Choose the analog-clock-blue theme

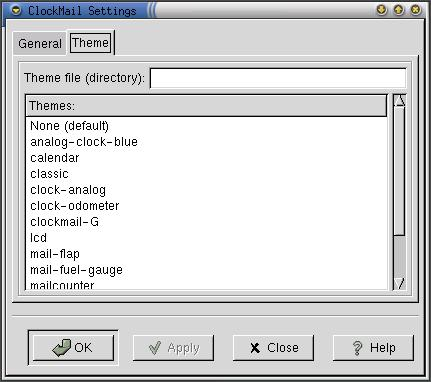[84, 142]
